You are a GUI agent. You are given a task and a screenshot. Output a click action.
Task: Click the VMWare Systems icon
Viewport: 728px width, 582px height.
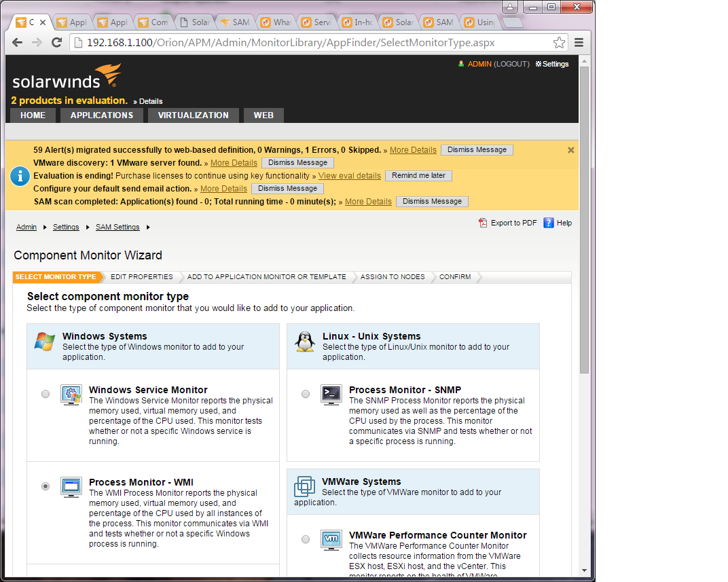coord(304,486)
